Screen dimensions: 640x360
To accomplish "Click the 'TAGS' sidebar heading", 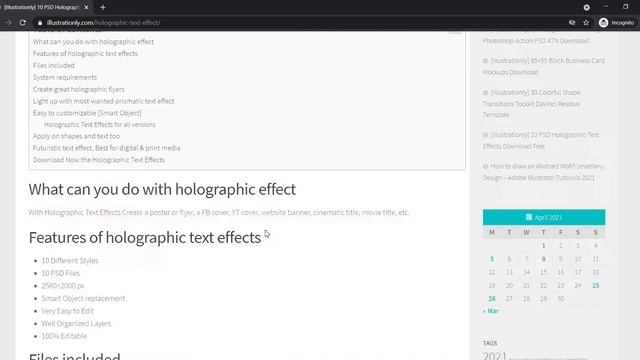I will 490,343.
